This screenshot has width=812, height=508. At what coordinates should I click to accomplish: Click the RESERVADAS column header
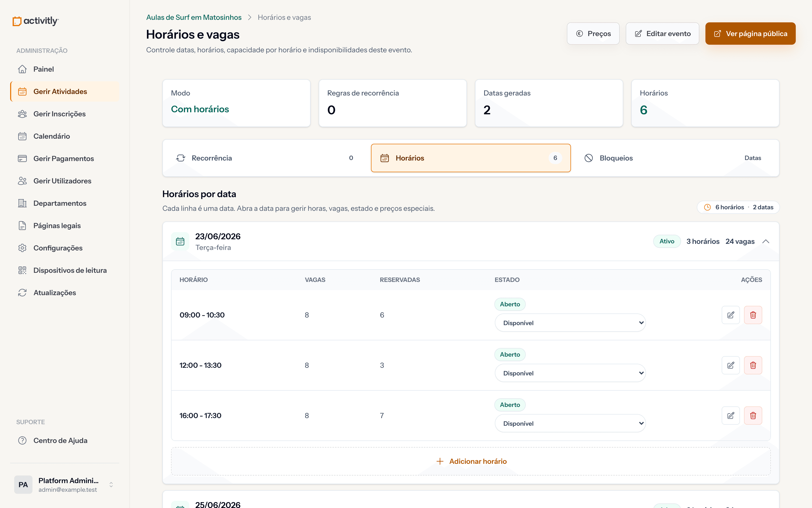coord(400,280)
